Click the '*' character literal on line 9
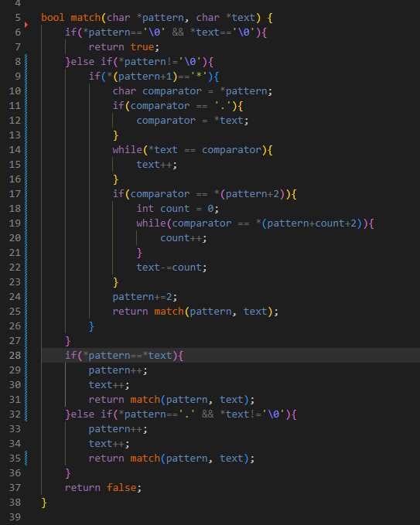 tap(199, 77)
